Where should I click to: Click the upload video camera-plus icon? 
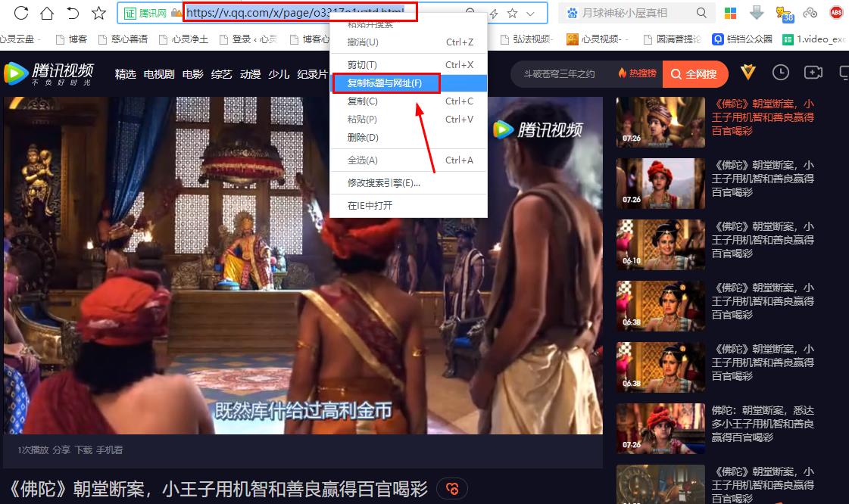pos(813,73)
